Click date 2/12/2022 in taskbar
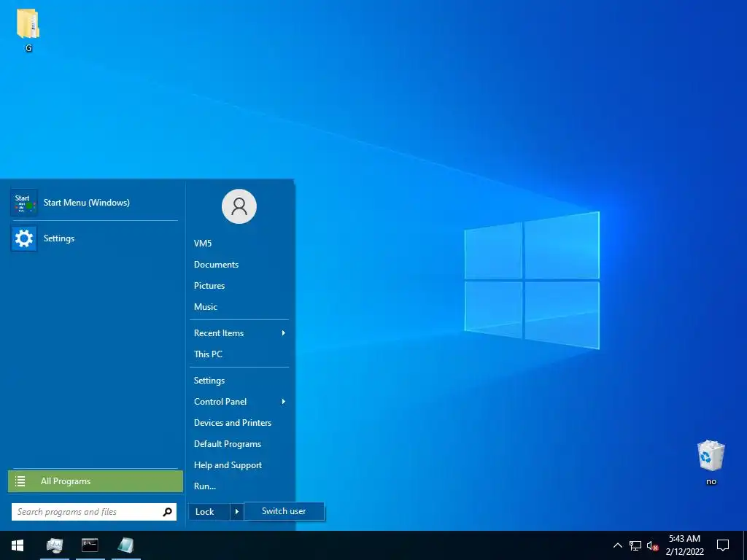This screenshot has height=560, width=747. [x=684, y=552]
